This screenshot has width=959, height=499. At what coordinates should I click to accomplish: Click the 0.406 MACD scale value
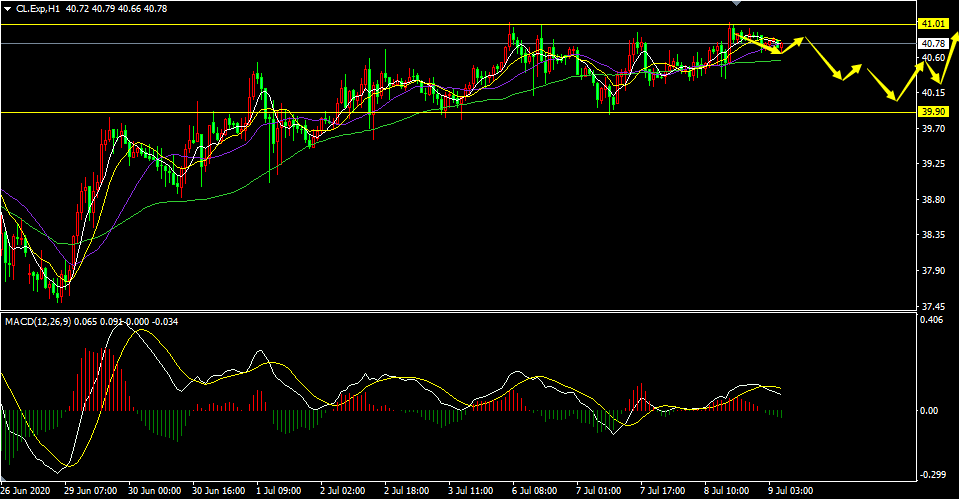click(x=933, y=319)
